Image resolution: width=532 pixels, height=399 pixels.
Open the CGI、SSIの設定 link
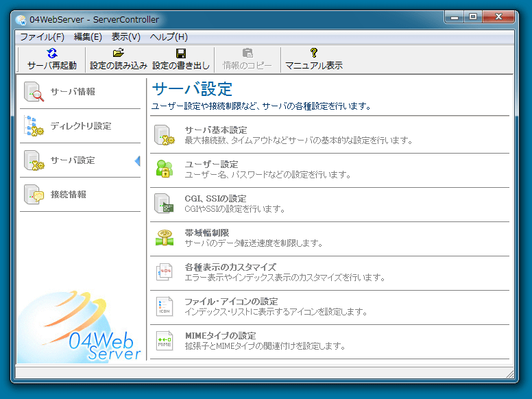tap(215, 199)
